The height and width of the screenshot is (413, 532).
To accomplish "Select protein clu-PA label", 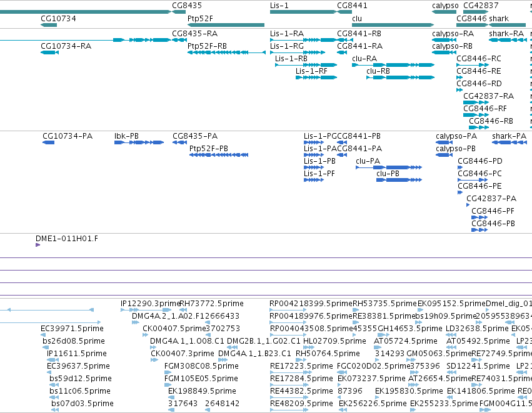I will (x=368, y=161).
